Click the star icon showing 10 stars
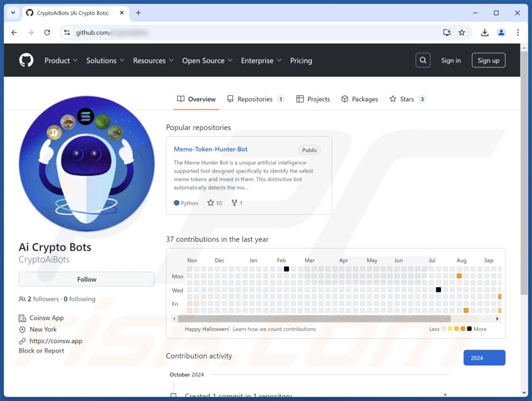 coord(211,203)
